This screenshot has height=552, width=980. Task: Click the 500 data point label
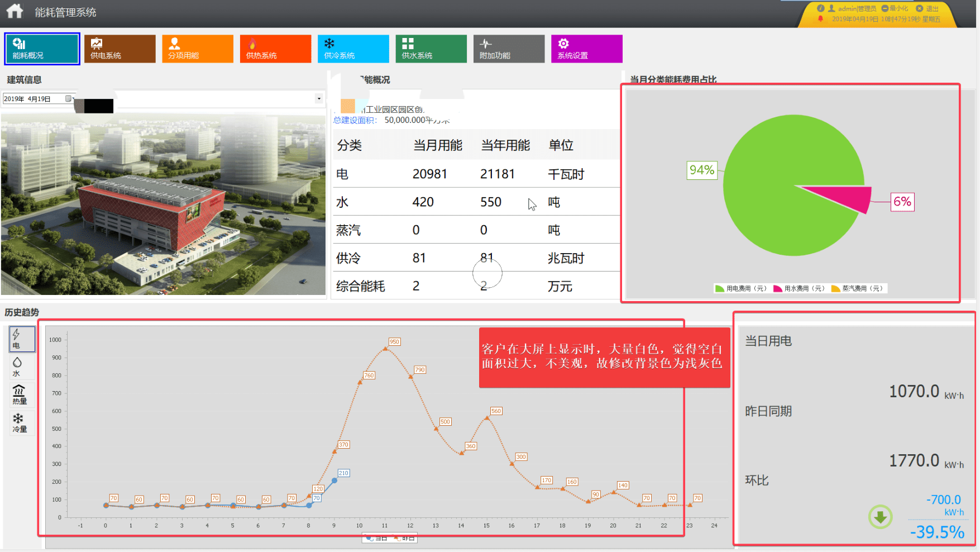click(x=445, y=422)
